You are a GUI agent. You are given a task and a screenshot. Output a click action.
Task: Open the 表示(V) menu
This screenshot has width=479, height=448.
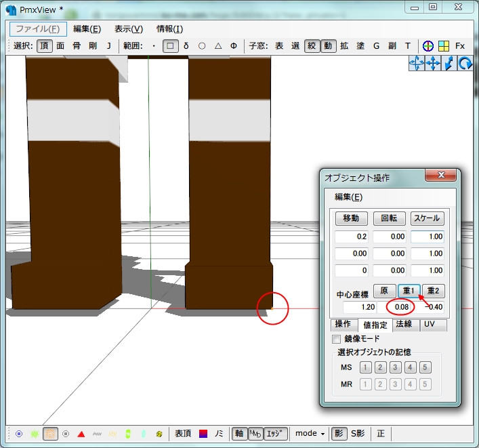pos(128,28)
